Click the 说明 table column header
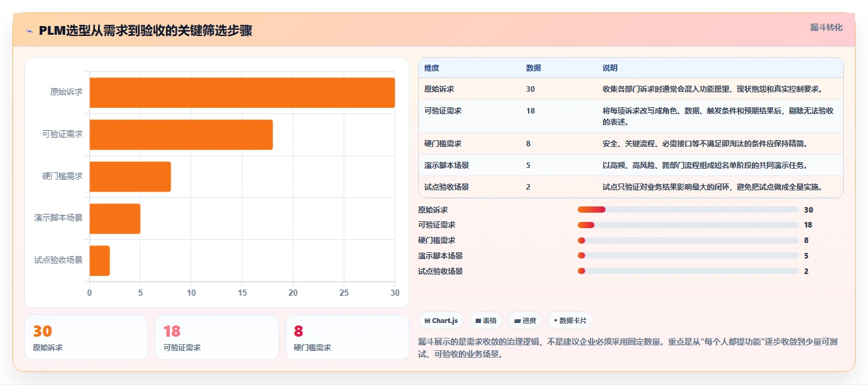The width and height of the screenshot is (868, 385). (610, 68)
